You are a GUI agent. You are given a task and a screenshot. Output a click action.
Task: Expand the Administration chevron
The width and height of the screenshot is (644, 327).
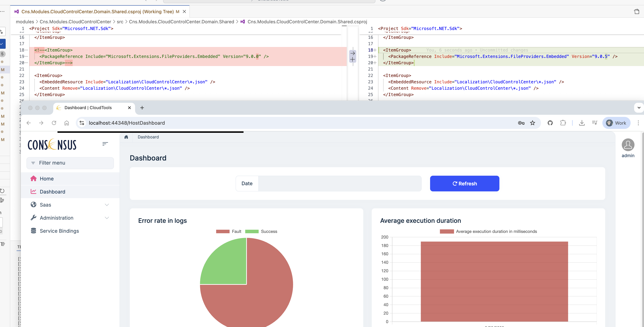107,218
